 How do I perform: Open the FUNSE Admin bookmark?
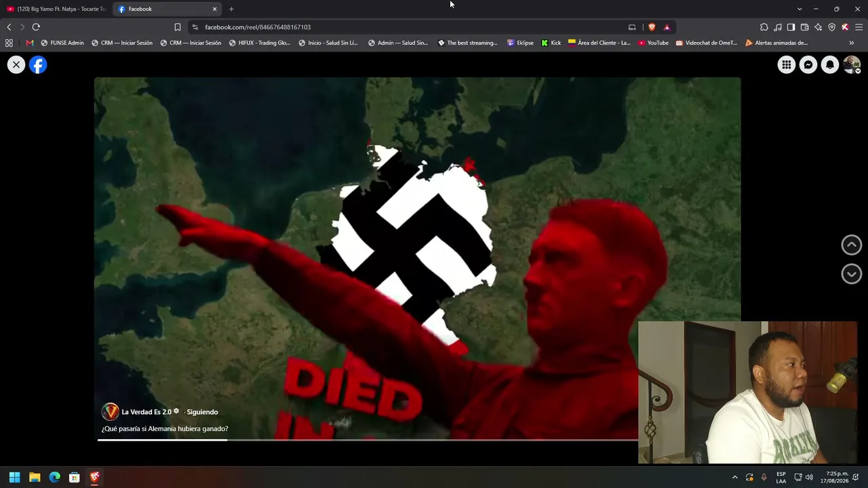click(62, 43)
